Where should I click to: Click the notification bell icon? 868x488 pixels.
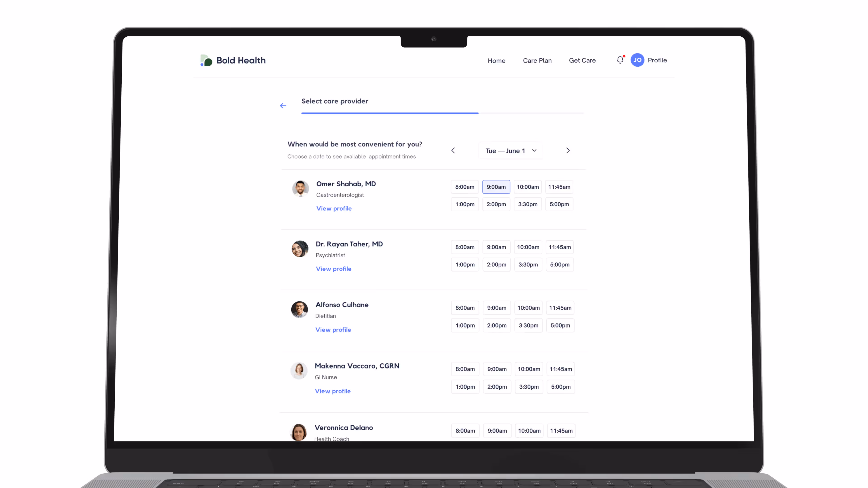click(x=620, y=60)
